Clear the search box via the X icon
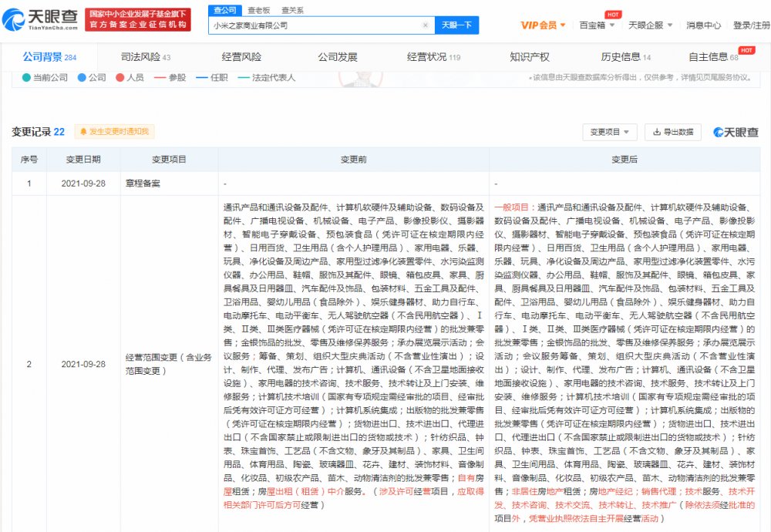771x532 pixels. tap(426, 25)
